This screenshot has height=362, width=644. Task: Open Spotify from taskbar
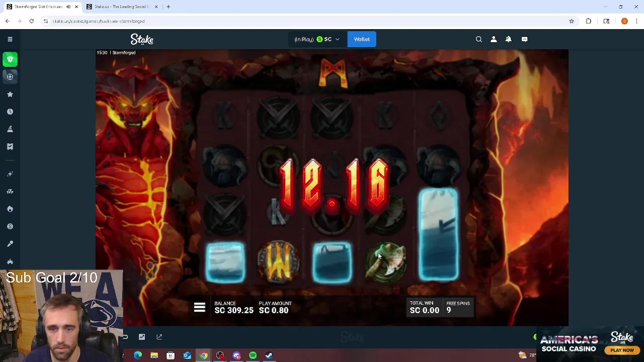point(253,355)
